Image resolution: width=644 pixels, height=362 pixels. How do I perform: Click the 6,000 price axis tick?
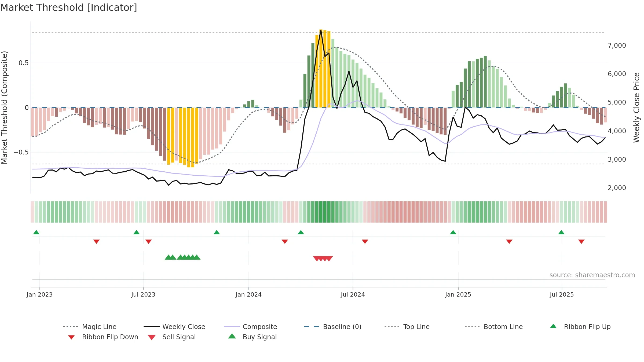pos(617,74)
